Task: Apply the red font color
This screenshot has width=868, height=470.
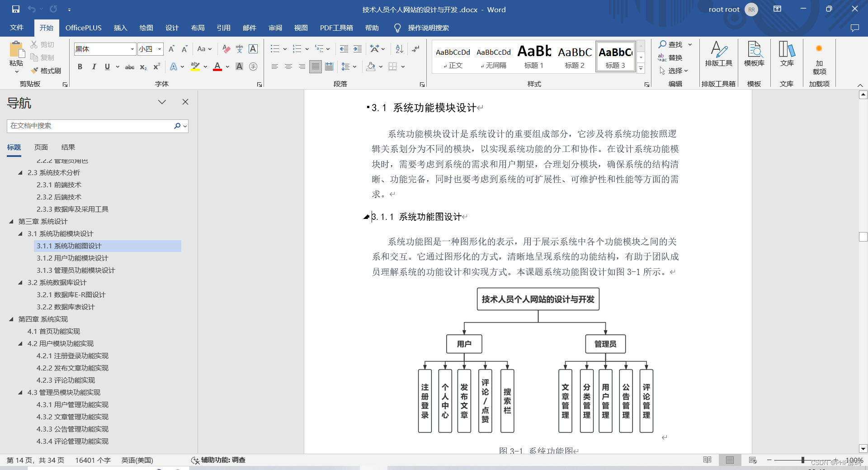Action: [x=217, y=67]
